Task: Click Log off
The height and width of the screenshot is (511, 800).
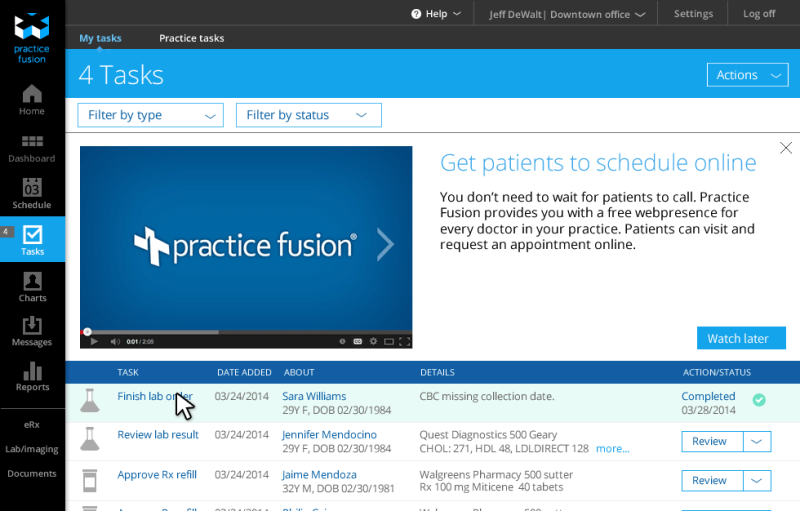Action: click(759, 14)
